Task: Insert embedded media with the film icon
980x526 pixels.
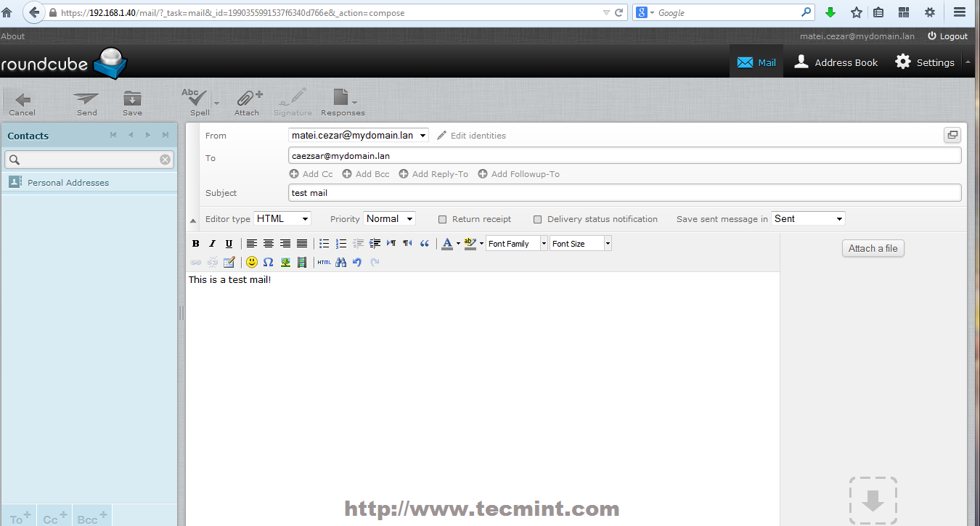Action: [302, 262]
